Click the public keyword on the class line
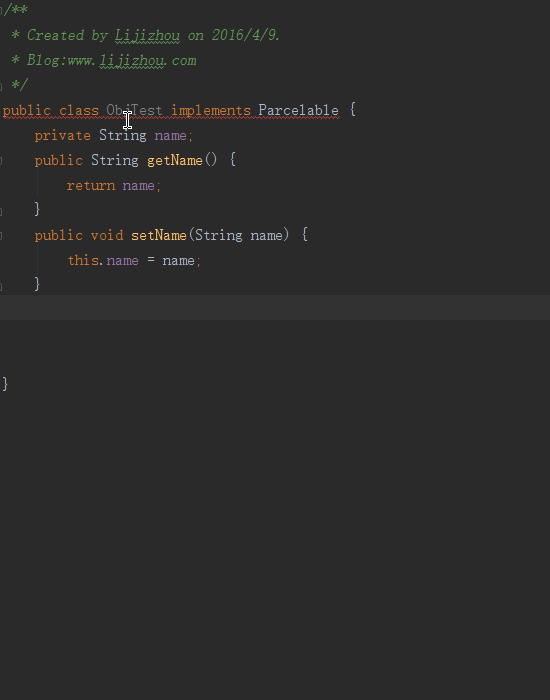Viewport: 550px width, 700px height. click(x=27, y=110)
